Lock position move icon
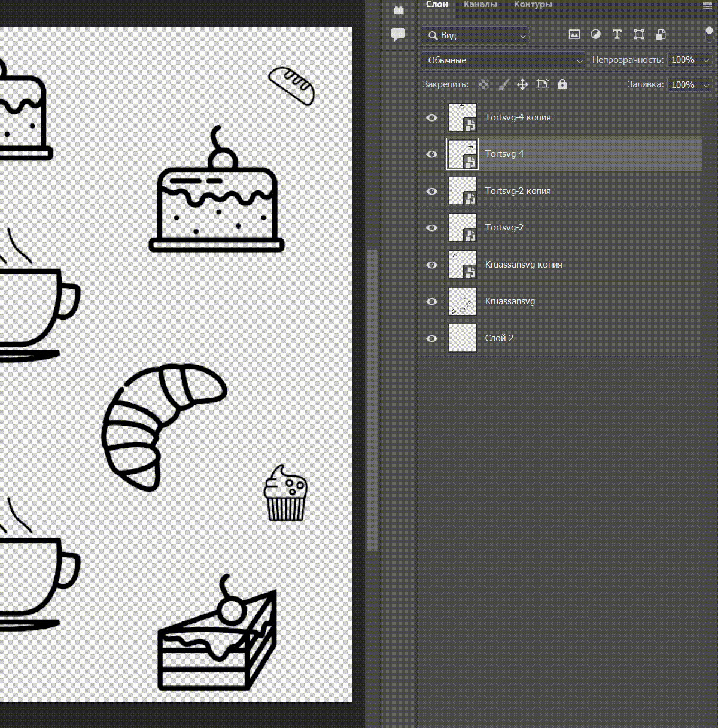Image resolution: width=718 pixels, height=728 pixels. [522, 85]
